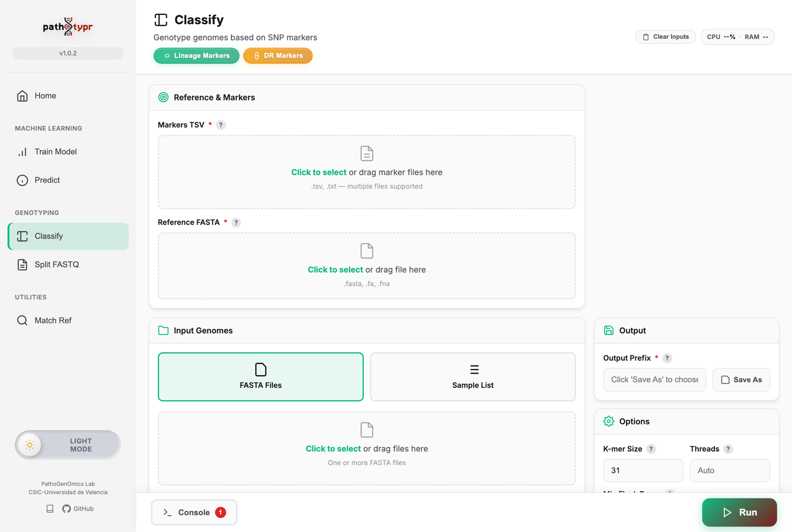Click the Output Prefix input field
This screenshot has height=532, width=792.
pos(654,380)
